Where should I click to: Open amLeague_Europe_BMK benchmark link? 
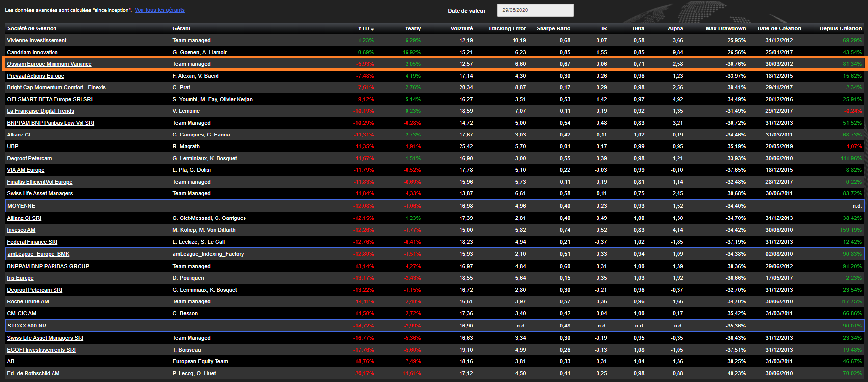coord(38,254)
